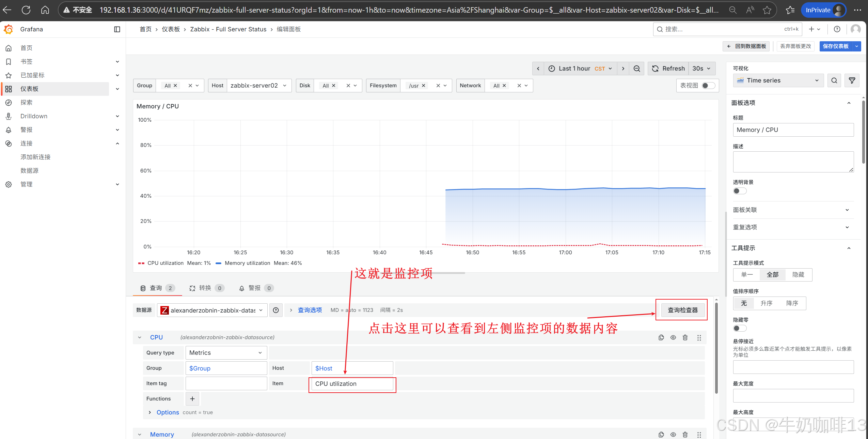Duplicate the CPU query with copy icon

coord(661,337)
